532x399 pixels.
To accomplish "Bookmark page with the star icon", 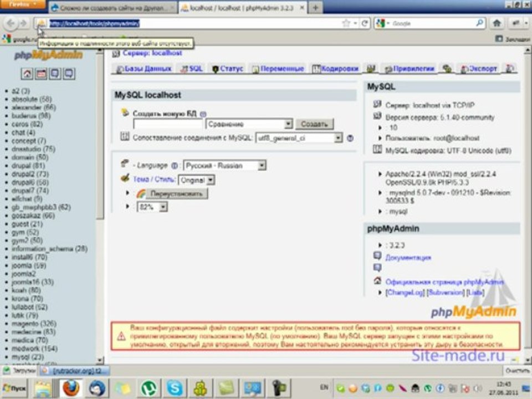I will [346, 23].
